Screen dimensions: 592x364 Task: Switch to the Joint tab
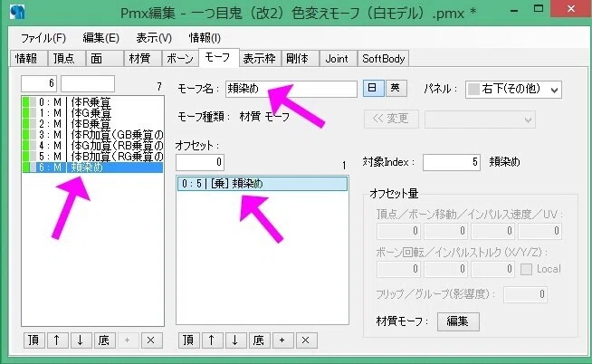click(339, 59)
